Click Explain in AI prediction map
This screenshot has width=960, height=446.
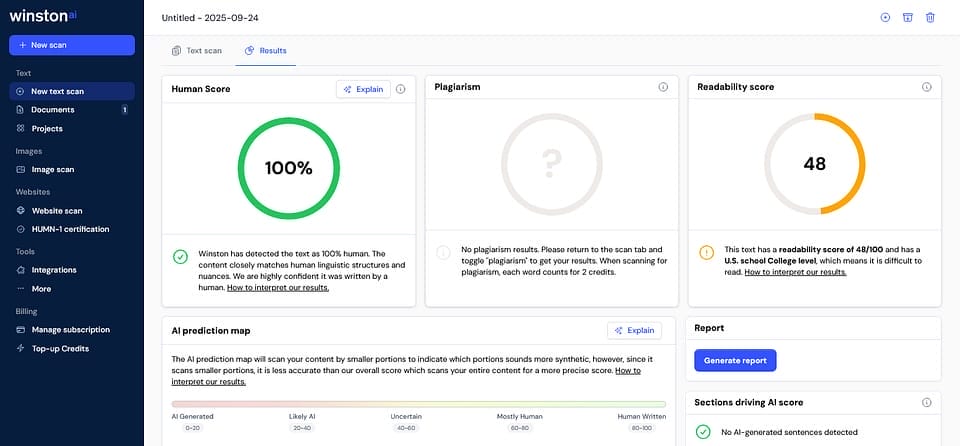click(x=634, y=330)
